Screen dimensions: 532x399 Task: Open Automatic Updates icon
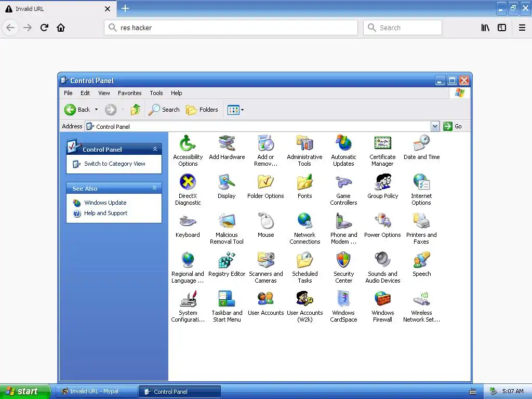point(343,151)
